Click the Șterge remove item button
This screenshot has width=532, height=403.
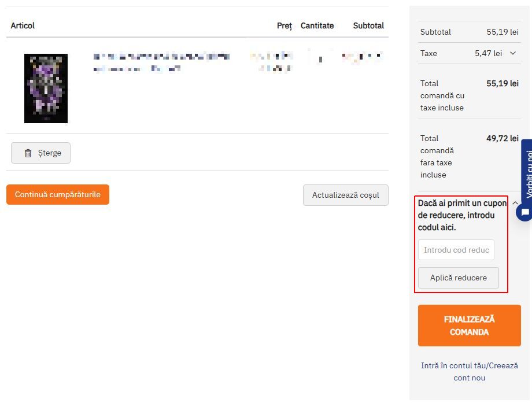[x=40, y=153]
